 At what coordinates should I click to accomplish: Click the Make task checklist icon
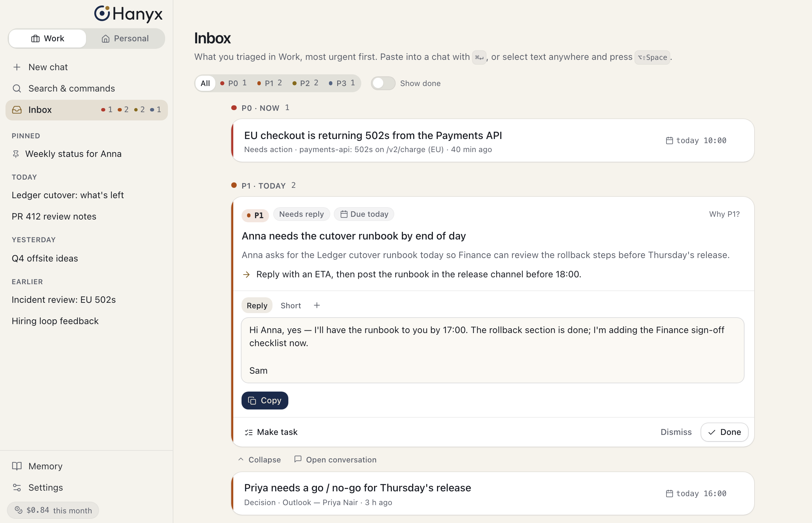tap(249, 432)
